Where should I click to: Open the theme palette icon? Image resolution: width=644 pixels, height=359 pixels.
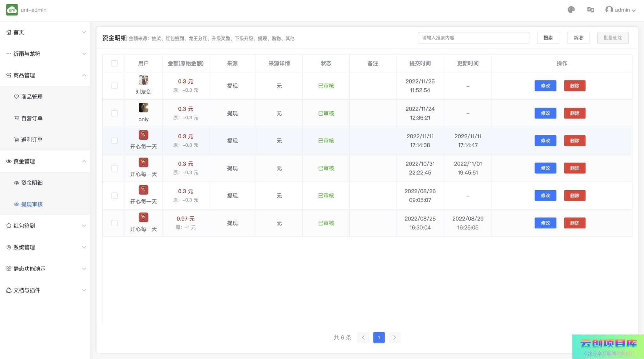pos(571,10)
